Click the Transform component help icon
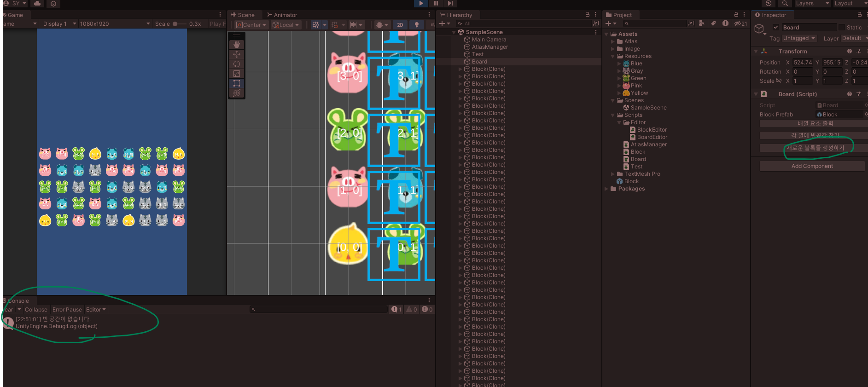The width and height of the screenshot is (868, 387). click(x=850, y=51)
